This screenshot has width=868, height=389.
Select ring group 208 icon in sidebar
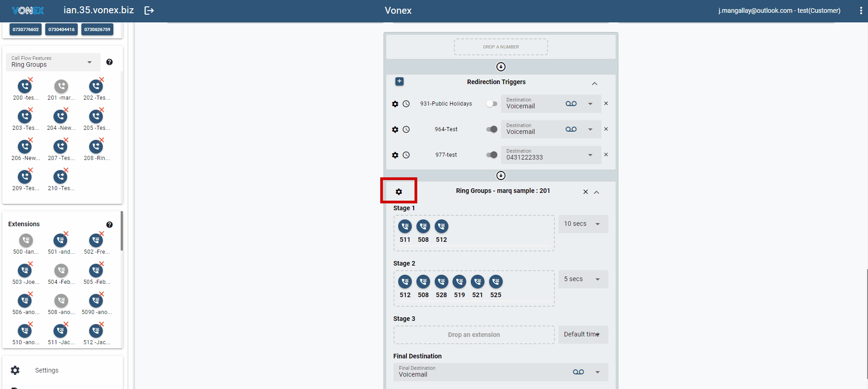click(96, 147)
